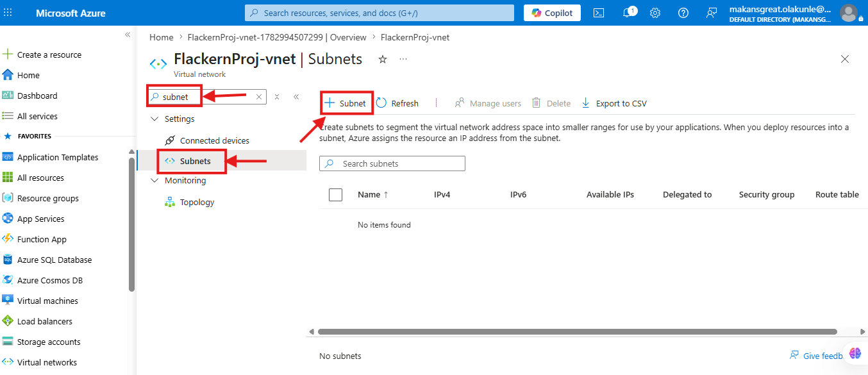Viewport: 868px width, 375px height.
Task: Open the Cloud Shell icon
Action: 599,13
